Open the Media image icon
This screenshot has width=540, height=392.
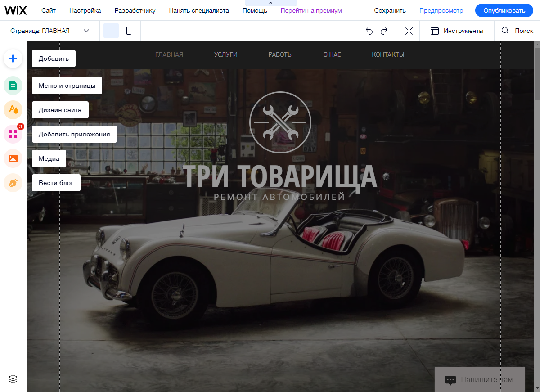point(13,158)
